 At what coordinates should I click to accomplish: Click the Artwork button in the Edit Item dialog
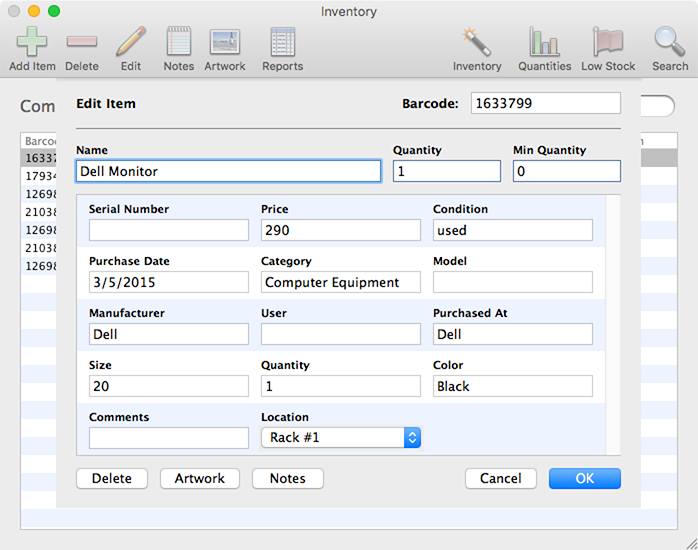point(200,478)
